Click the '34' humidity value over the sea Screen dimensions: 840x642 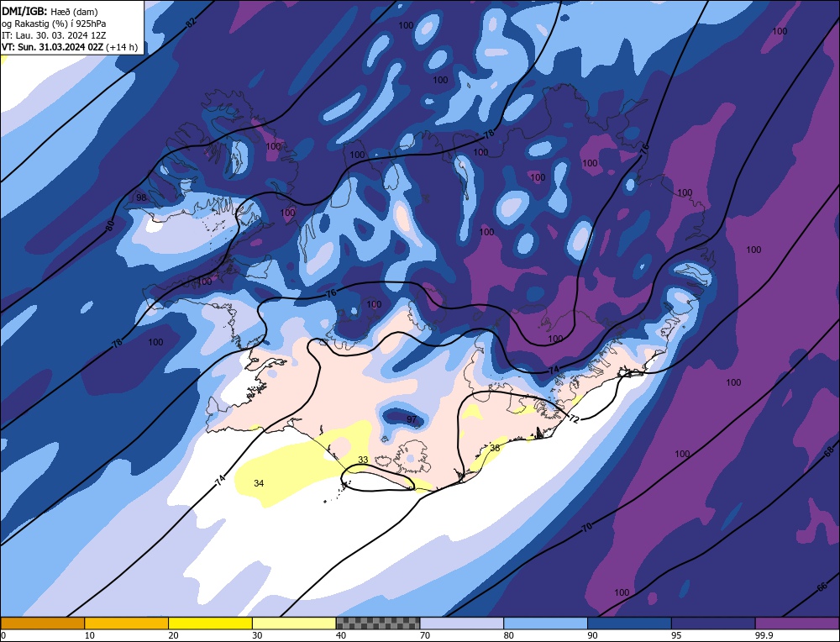(259, 483)
